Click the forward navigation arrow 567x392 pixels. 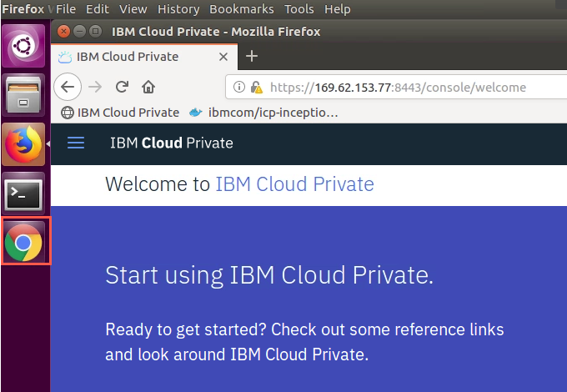(x=95, y=87)
